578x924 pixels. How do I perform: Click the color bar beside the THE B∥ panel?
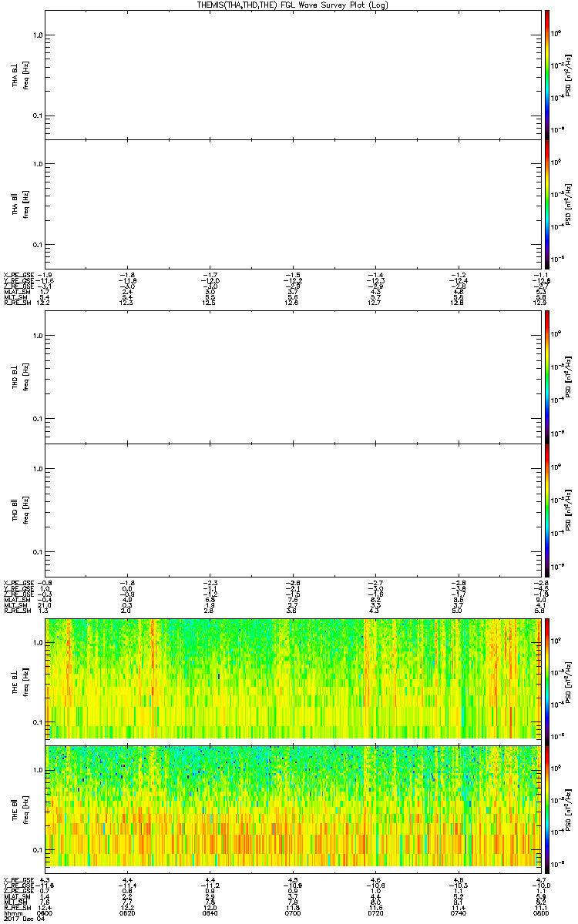point(547,808)
